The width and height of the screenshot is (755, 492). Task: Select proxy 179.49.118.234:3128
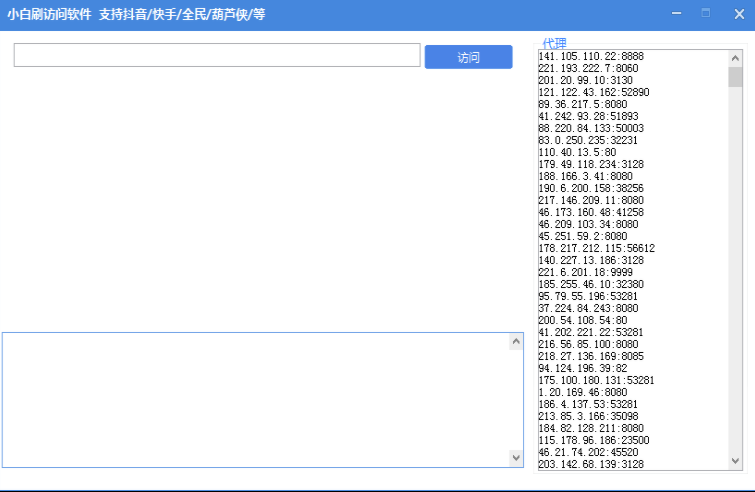tap(591, 165)
